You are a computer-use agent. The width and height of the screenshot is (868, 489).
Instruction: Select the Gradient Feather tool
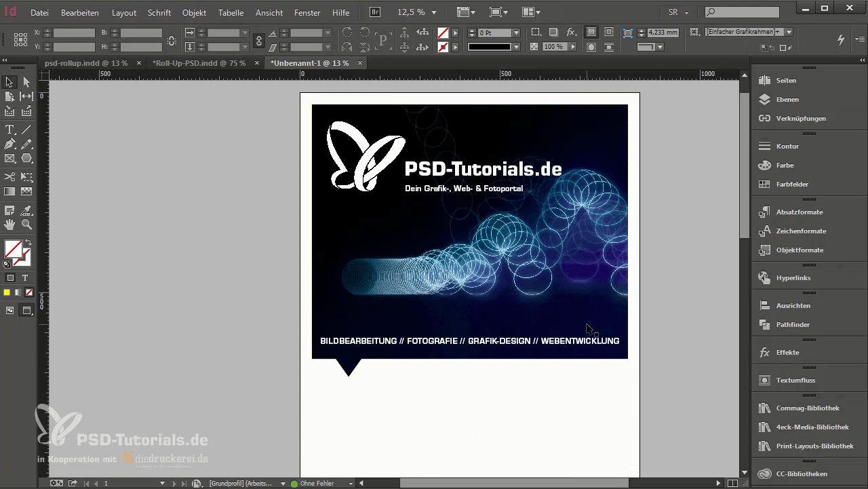click(x=26, y=192)
